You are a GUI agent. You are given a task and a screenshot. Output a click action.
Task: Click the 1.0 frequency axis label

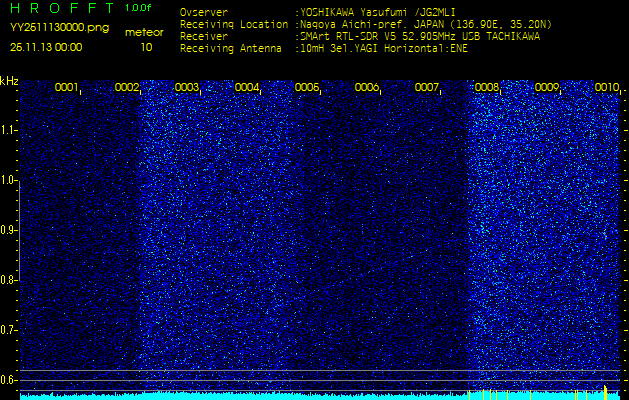tap(8, 180)
